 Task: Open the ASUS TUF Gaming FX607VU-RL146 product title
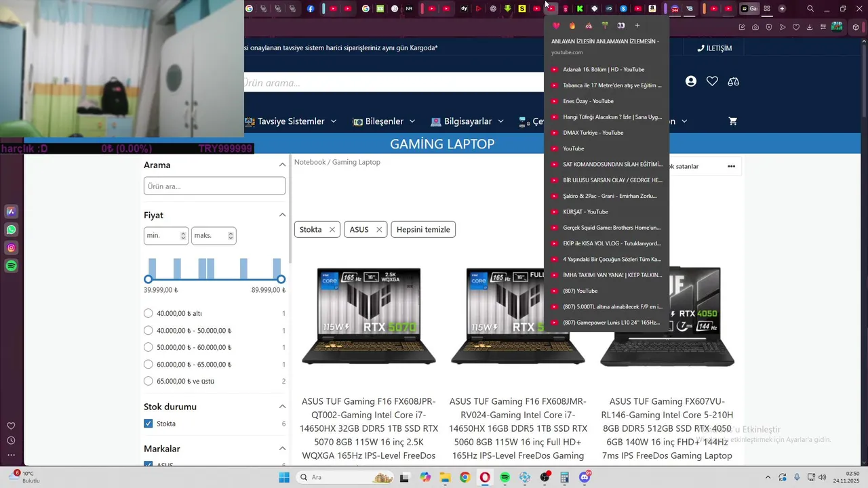(x=667, y=428)
